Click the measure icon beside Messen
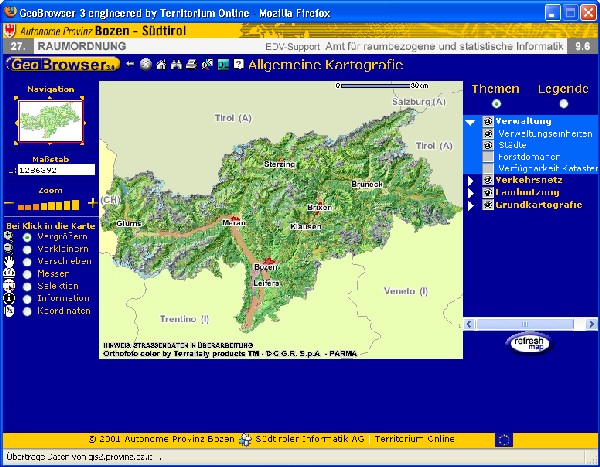This screenshot has height=467, width=600. (8, 273)
